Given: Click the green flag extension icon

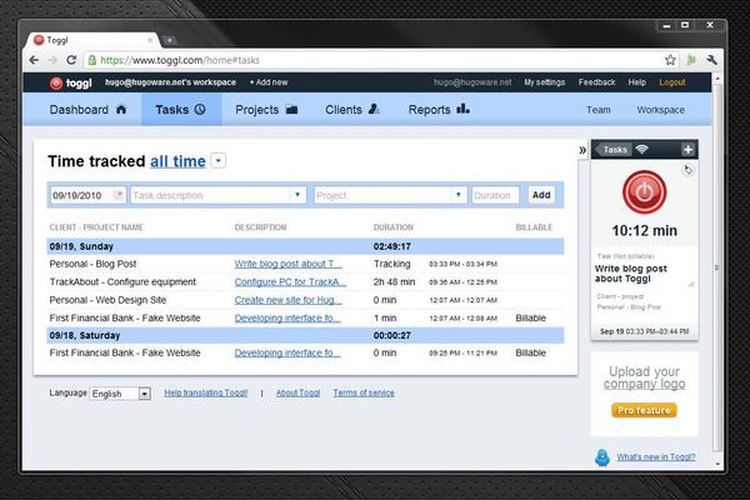Looking at the screenshot, I should tap(691, 60).
